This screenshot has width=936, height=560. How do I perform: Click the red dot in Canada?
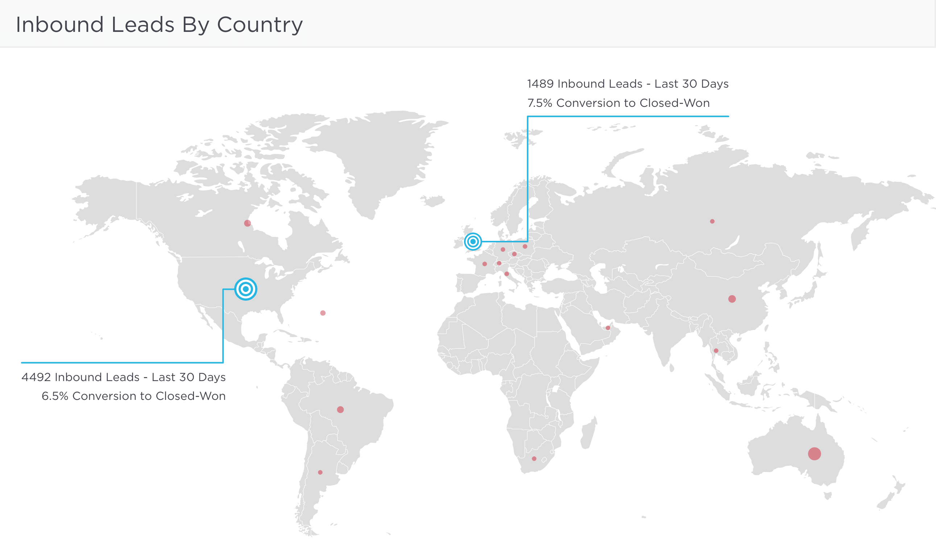click(x=247, y=223)
